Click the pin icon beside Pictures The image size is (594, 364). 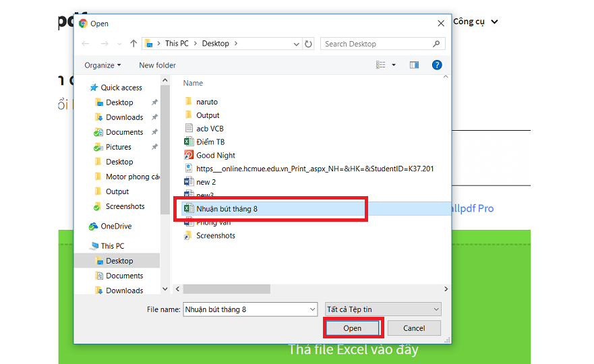coord(154,146)
